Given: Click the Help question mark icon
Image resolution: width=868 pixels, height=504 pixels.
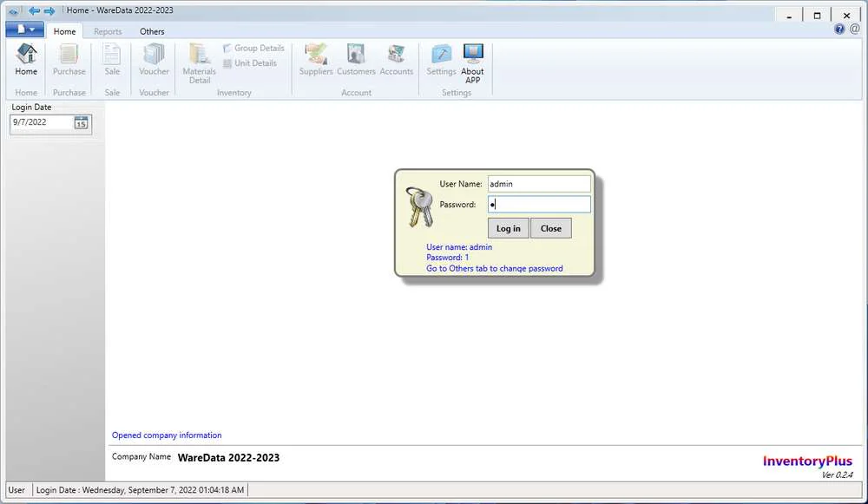Looking at the screenshot, I should click(838, 29).
